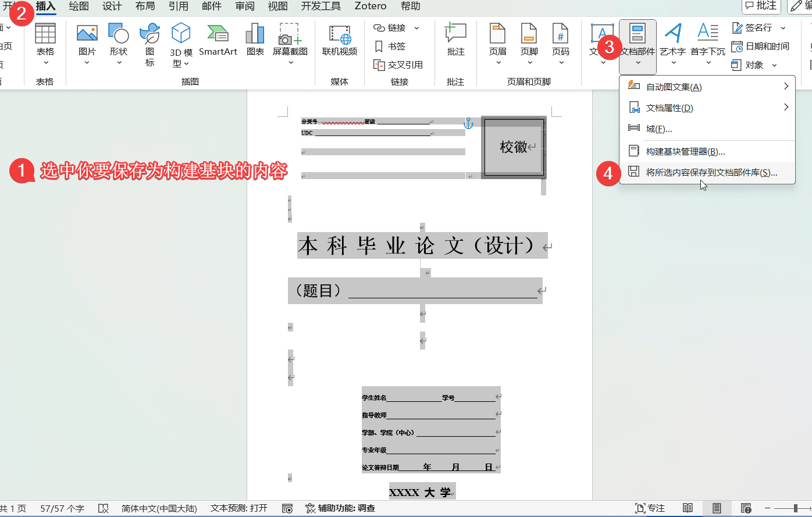Viewport: 812px width, 517px height.
Task: Click the 图片 (Picture) insert icon
Action: pyautogui.click(x=87, y=35)
